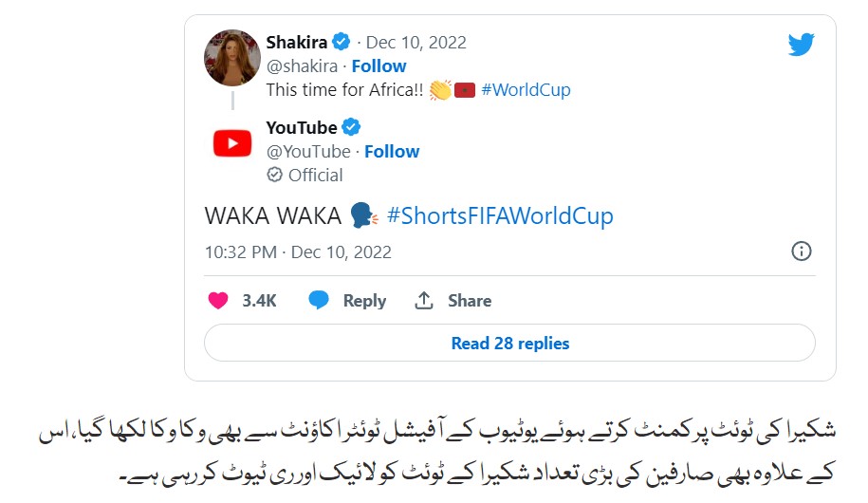The width and height of the screenshot is (868, 503).
Task: Open the Shakira display name
Action: (297, 43)
